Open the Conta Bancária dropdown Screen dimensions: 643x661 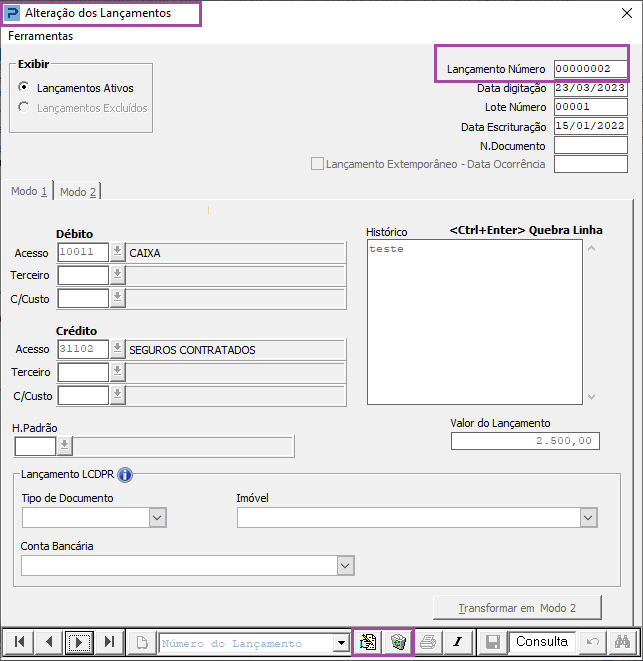(x=345, y=565)
